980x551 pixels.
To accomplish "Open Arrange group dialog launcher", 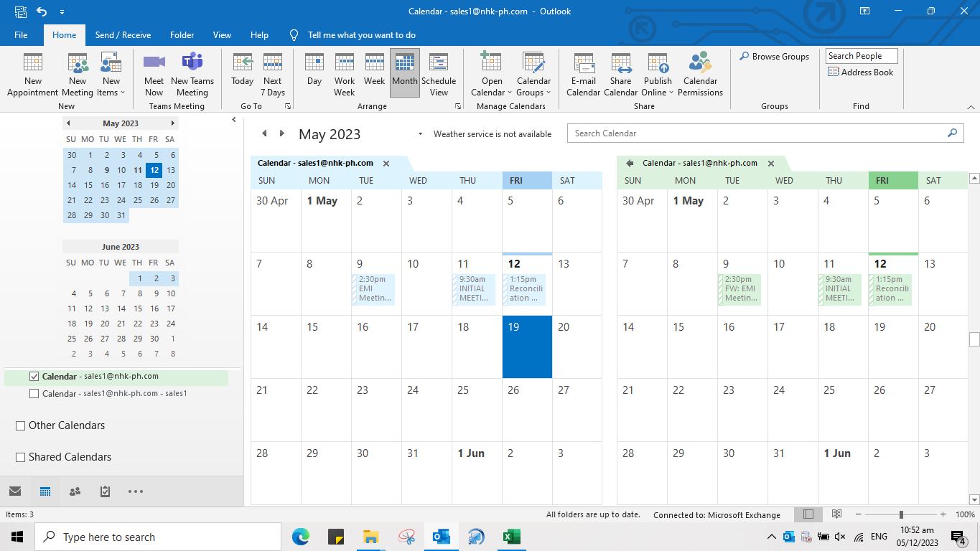I will pyautogui.click(x=458, y=106).
